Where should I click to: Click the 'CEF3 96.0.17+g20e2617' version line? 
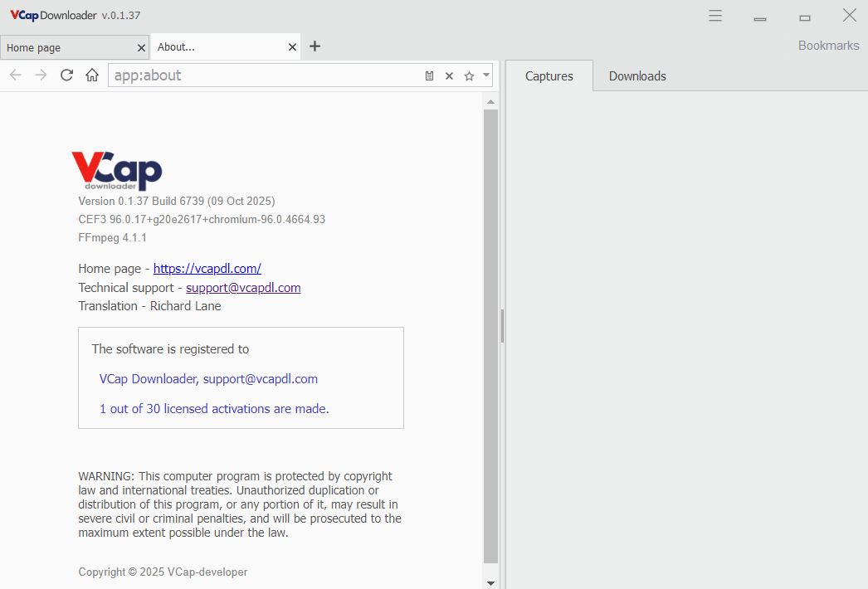(202, 219)
